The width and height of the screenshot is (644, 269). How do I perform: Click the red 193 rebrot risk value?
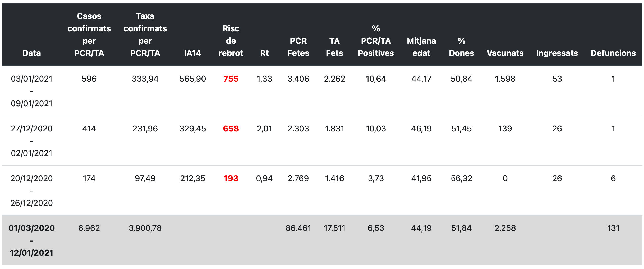tap(231, 178)
